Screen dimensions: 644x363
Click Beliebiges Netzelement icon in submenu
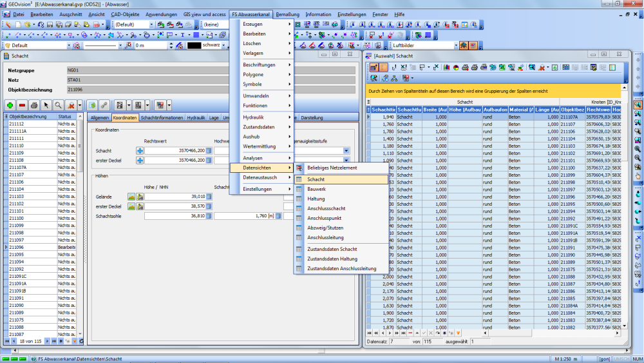[x=299, y=168]
